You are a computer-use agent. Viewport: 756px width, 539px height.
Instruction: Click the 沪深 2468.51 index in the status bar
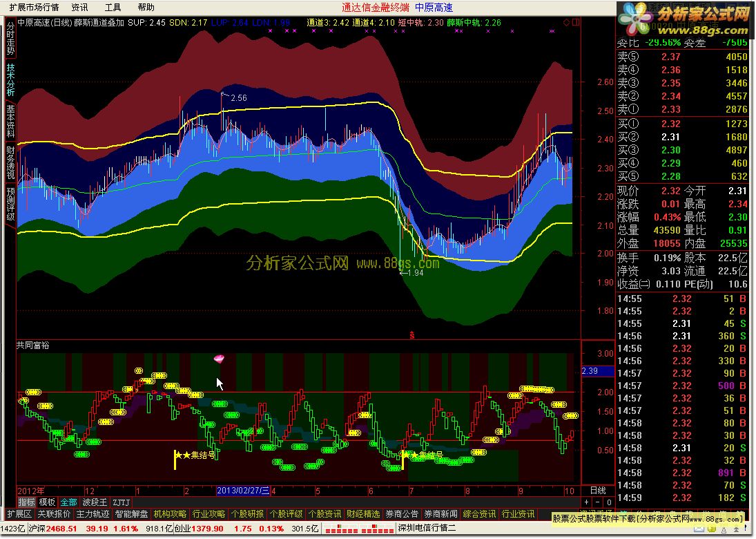point(53,529)
